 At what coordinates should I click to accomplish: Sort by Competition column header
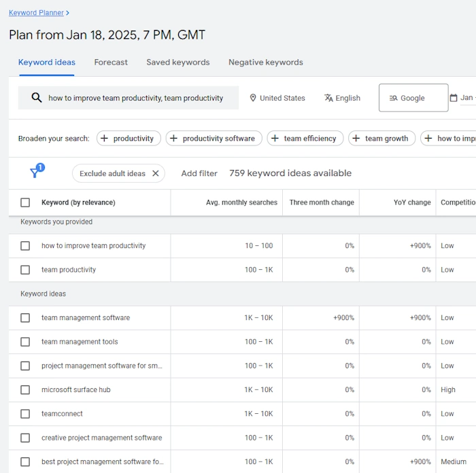pos(458,203)
